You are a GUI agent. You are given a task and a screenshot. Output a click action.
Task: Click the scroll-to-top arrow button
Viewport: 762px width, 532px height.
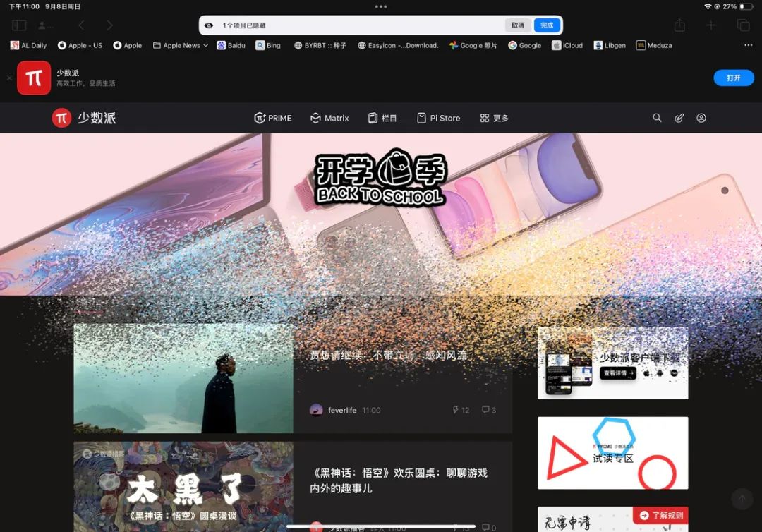pos(742,499)
